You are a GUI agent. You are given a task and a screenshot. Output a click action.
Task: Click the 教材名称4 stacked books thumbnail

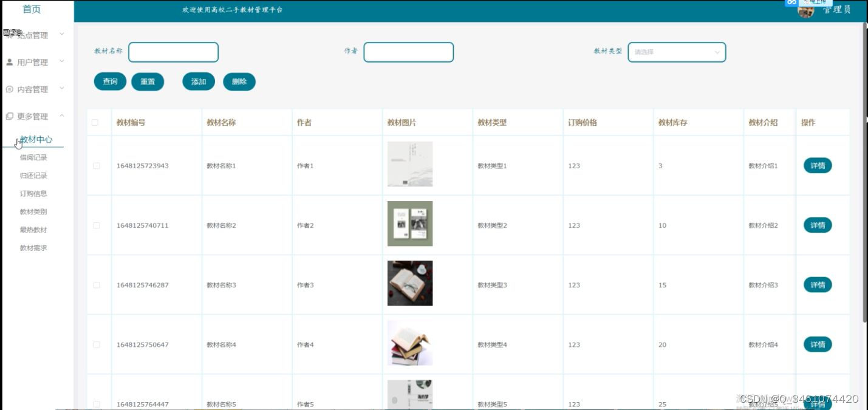pyautogui.click(x=410, y=343)
